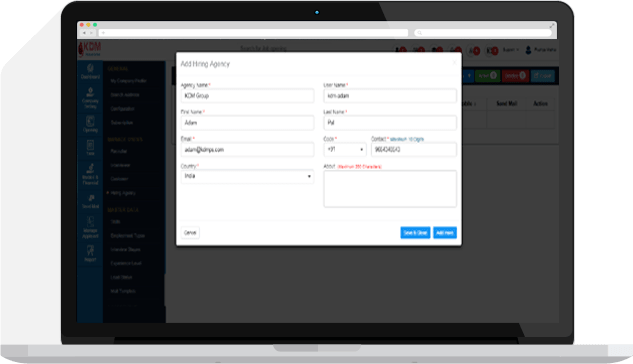Open Interview Stages menu item
Screen dimensions: 633x364
pos(126,249)
